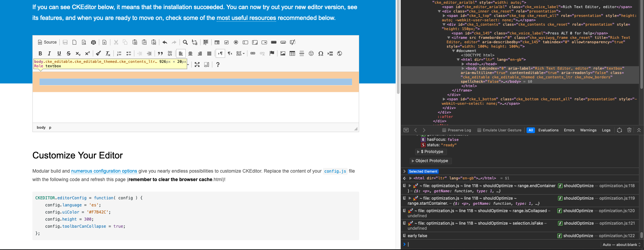The width and height of the screenshot is (644, 250).
Task: Apply Block Quote formatting
Action: [160, 53]
